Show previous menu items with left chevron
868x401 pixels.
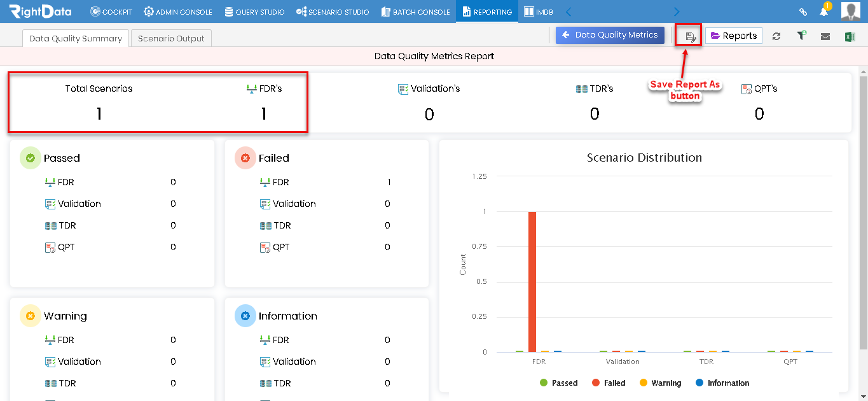coord(568,11)
